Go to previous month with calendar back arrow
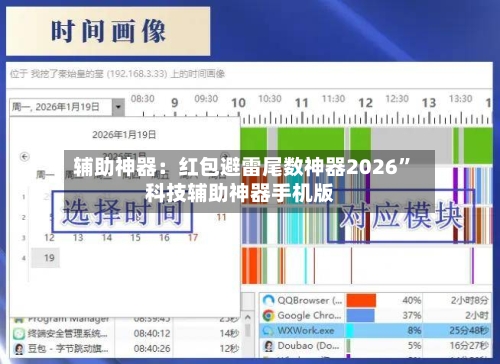Viewport: 500px width, 364px height. coord(24,156)
